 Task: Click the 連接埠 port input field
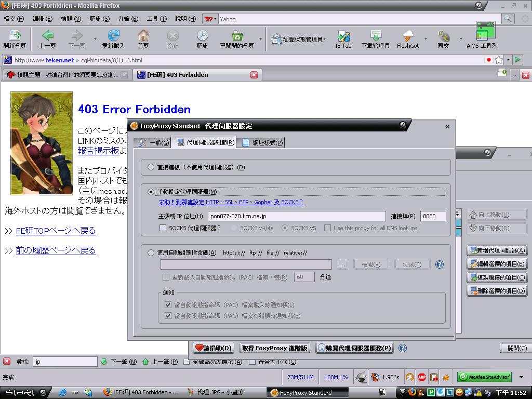pos(433,216)
